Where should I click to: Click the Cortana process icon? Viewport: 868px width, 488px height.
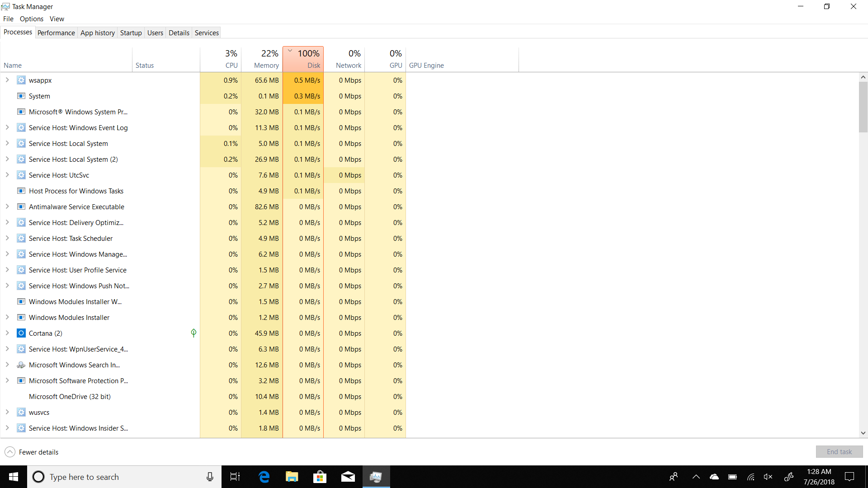coord(21,333)
